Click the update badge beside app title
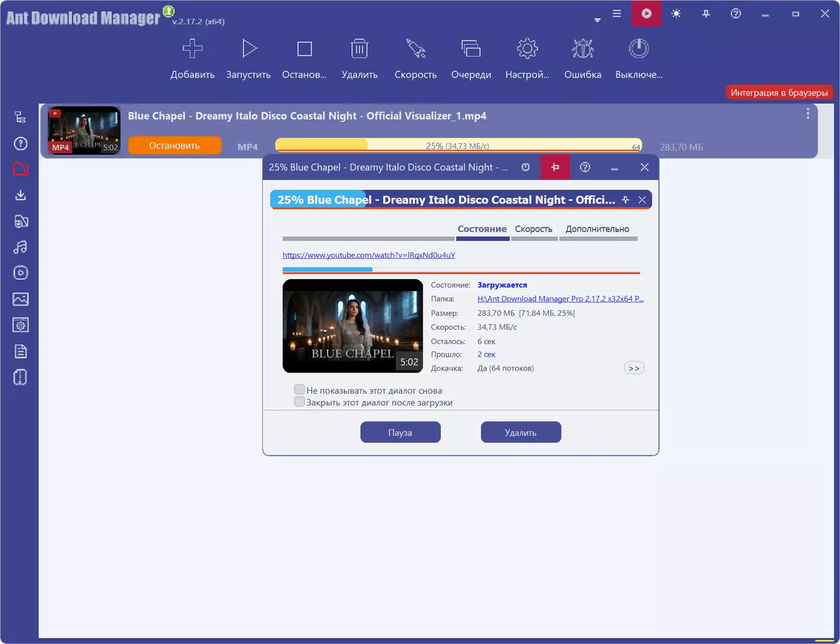The height and width of the screenshot is (644, 840). (x=169, y=11)
